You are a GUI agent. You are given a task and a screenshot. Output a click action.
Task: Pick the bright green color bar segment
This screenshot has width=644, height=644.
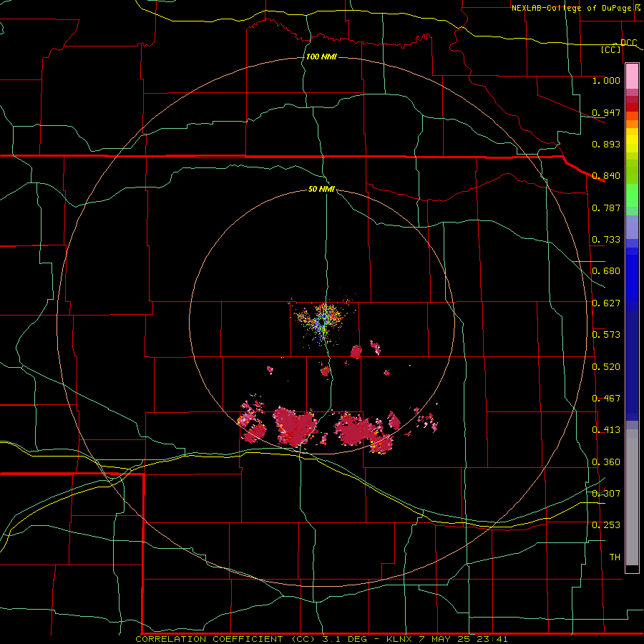(632, 195)
